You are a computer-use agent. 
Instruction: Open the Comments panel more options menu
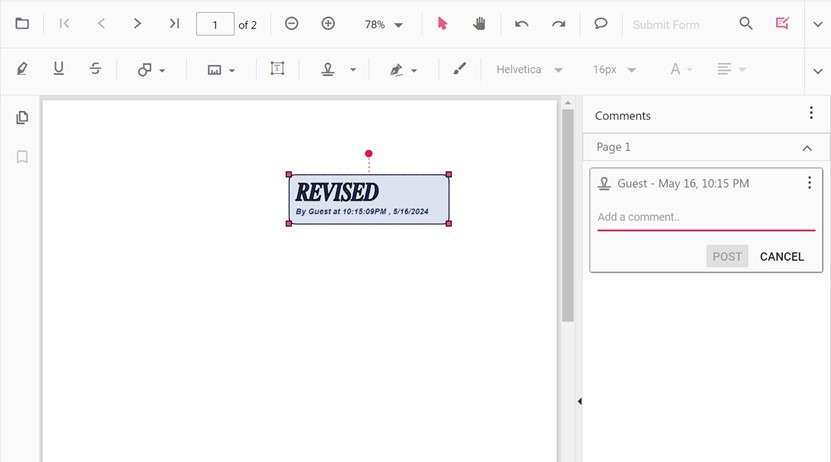click(811, 114)
